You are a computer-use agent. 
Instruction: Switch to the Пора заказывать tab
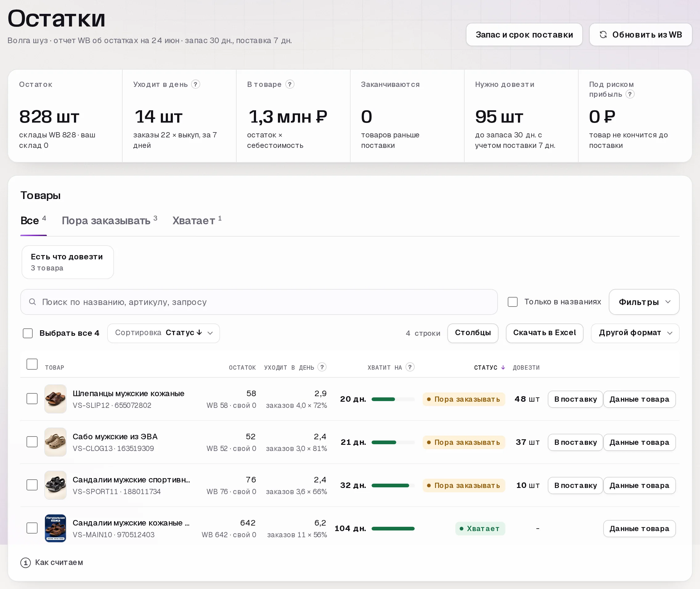pyautogui.click(x=109, y=221)
